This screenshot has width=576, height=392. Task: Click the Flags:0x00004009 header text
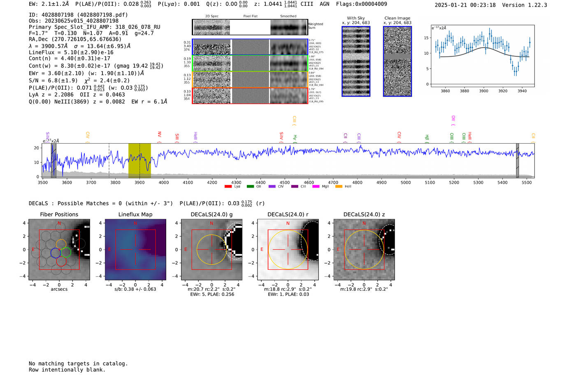[x=361, y=4]
